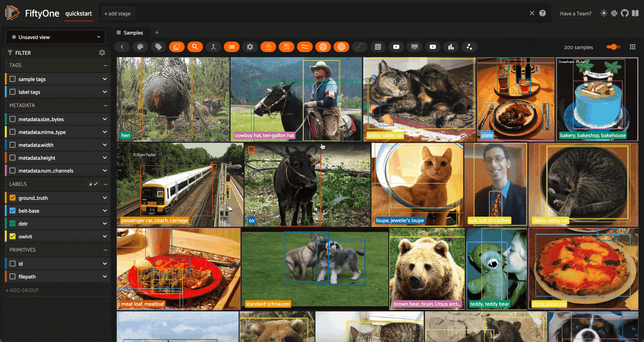Click the orange slider next to 200 samples
This screenshot has width=644, height=342.
click(x=613, y=47)
